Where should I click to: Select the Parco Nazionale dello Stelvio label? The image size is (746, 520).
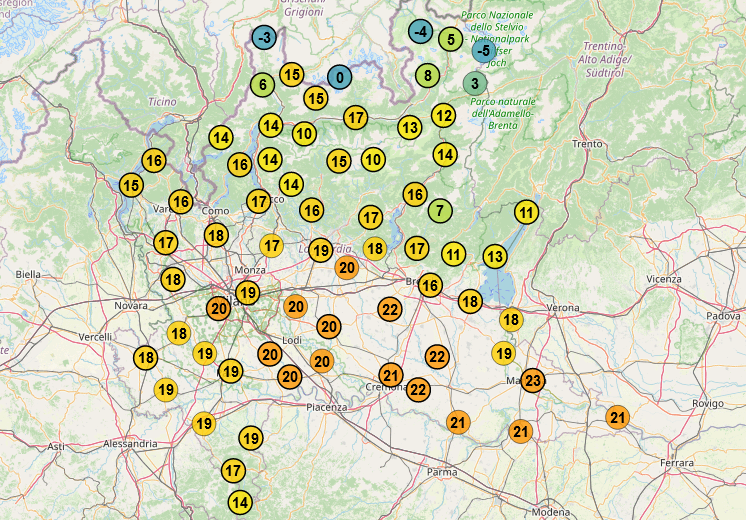[x=497, y=39]
